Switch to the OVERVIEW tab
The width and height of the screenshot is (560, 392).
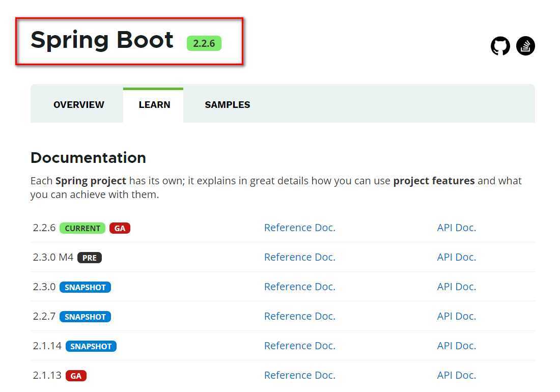click(x=78, y=104)
